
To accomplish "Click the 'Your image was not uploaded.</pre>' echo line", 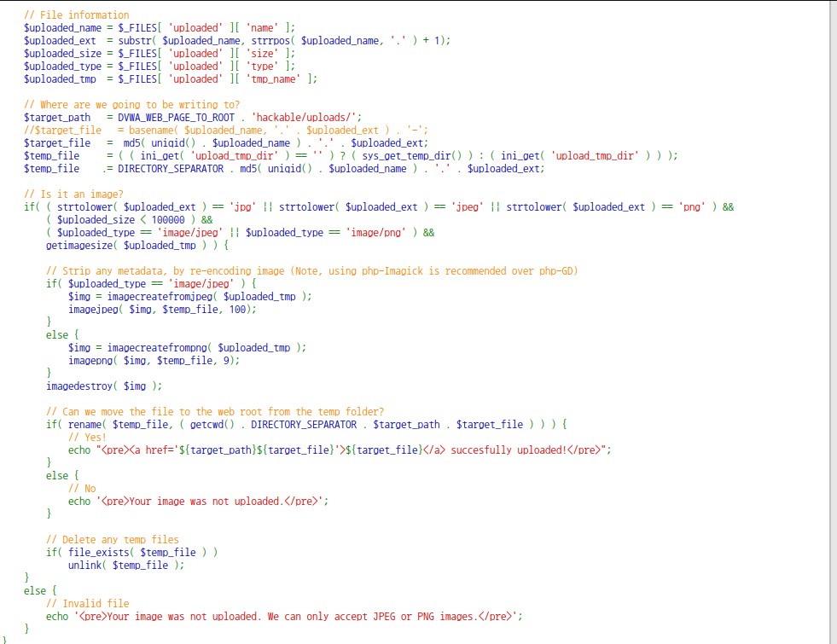I will [x=198, y=502].
